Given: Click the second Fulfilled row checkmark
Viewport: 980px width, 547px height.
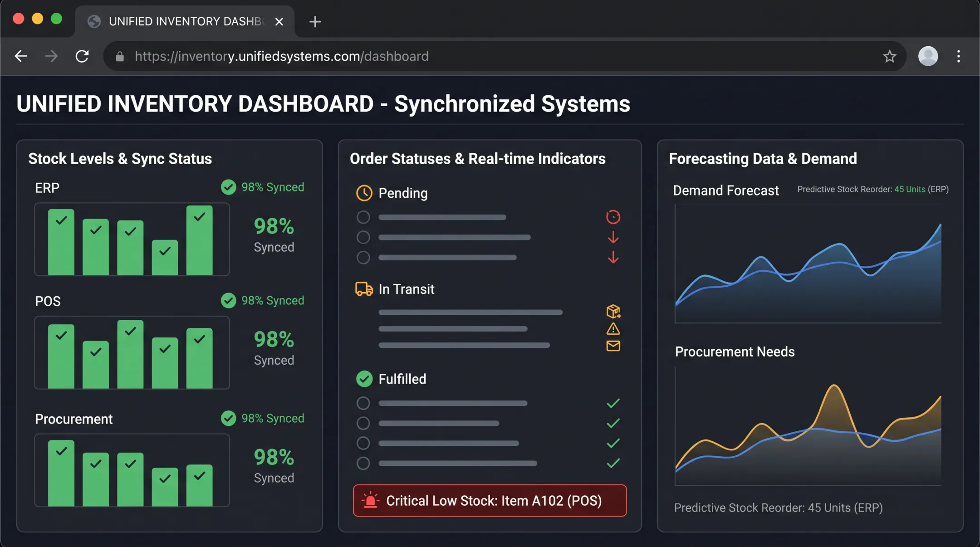Looking at the screenshot, I should [x=613, y=423].
